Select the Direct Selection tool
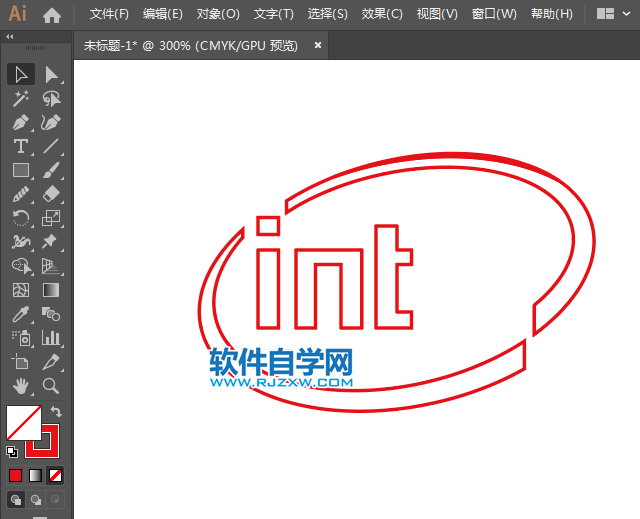The image size is (640, 519). coord(51,75)
